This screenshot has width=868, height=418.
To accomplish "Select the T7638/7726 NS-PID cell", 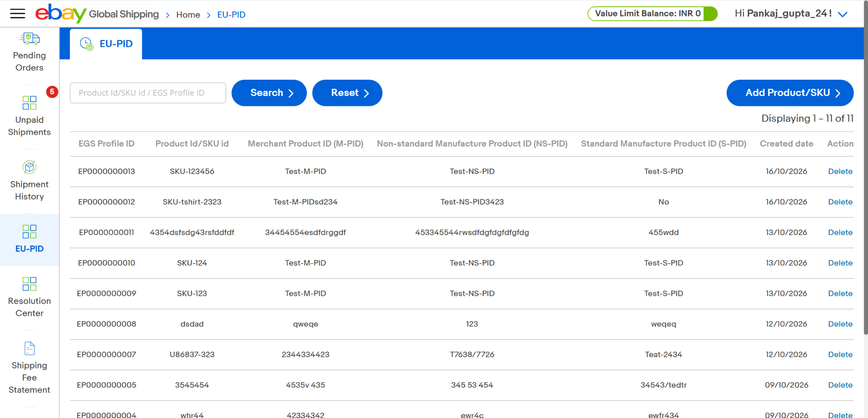I will pyautogui.click(x=472, y=354).
